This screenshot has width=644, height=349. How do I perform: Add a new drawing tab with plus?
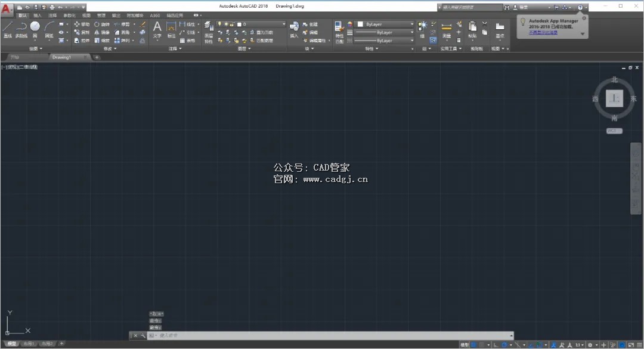[97, 57]
